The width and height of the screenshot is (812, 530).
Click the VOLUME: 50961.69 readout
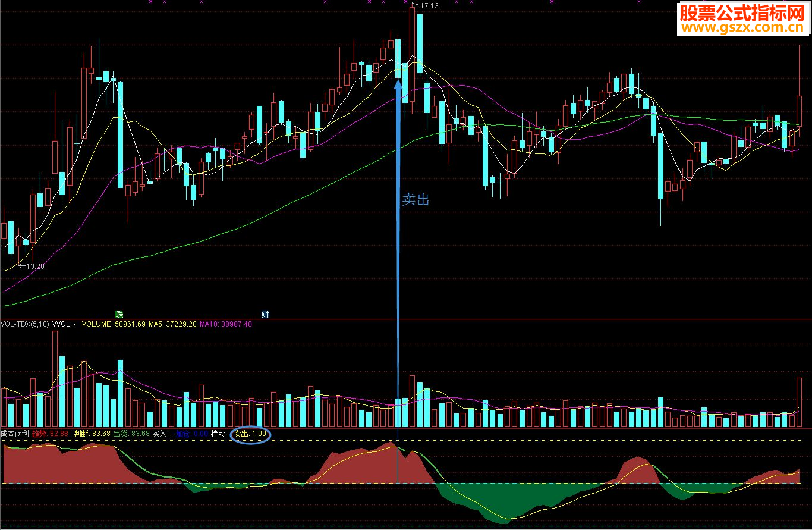(114, 324)
